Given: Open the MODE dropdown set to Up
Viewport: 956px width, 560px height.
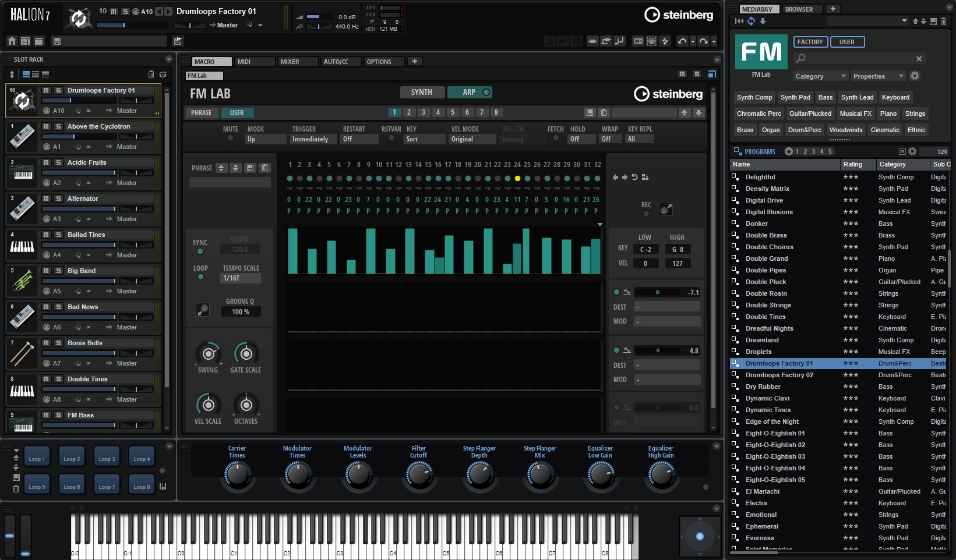Looking at the screenshot, I should [265, 139].
